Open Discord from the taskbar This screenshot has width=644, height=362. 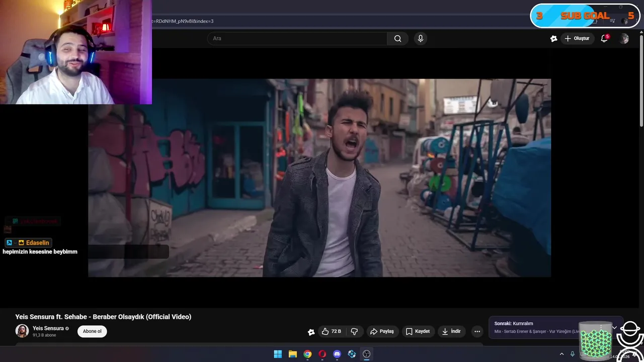tap(337, 354)
